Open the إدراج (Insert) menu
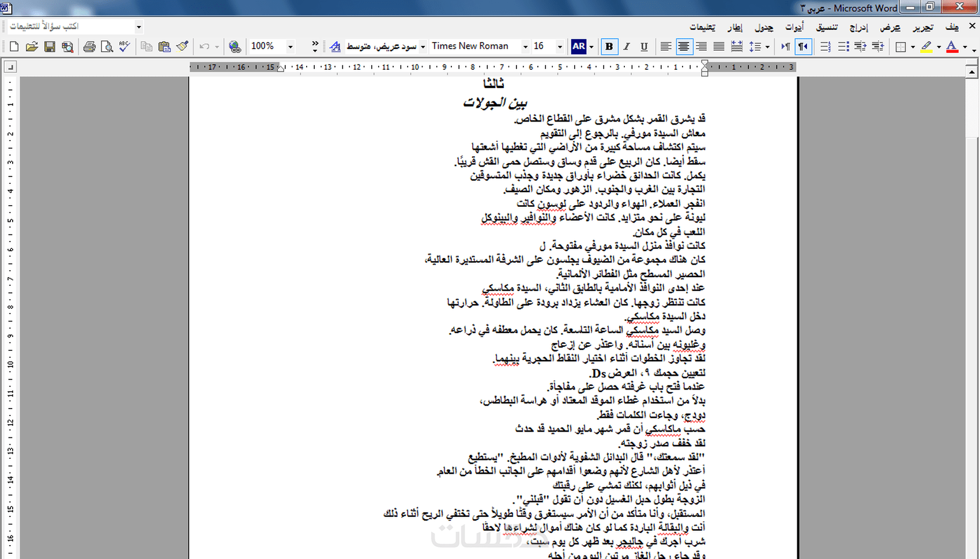Screen dimensions: 980x559 (858, 27)
